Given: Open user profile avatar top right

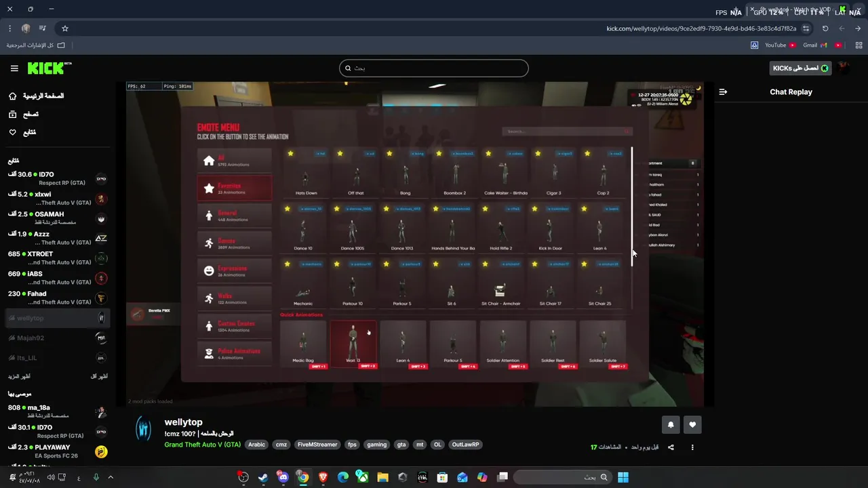Looking at the screenshot, I should [x=844, y=68].
